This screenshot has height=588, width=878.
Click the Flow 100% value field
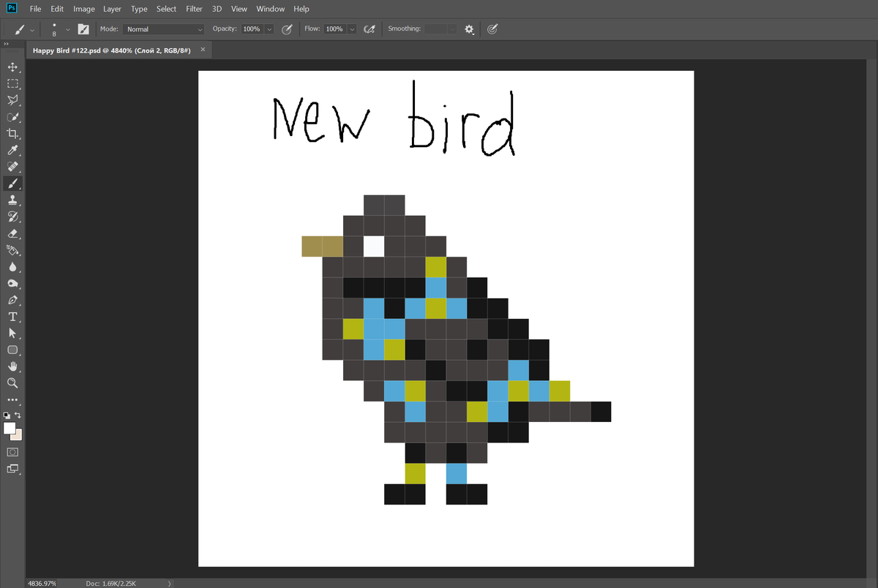pyautogui.click(x=334, y=29)
